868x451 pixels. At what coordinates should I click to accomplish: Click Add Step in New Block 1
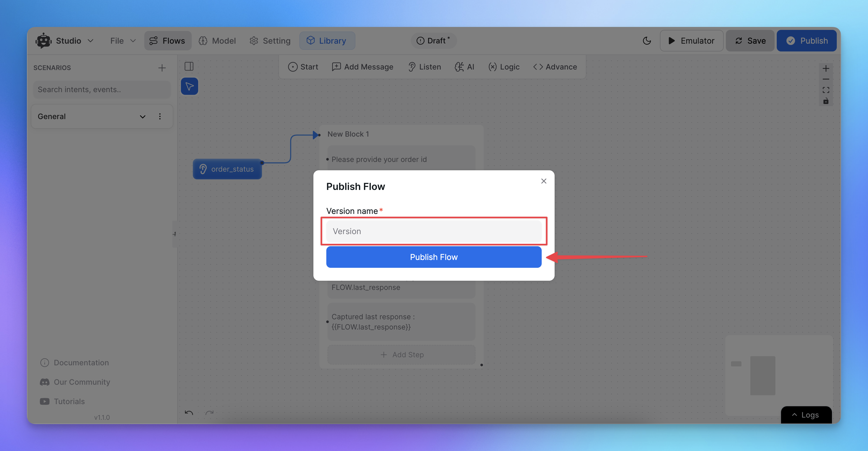401,355
